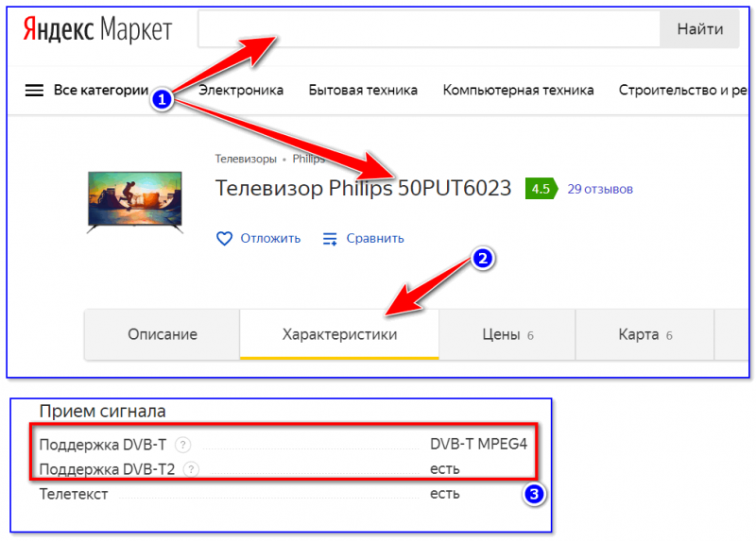The height and width of the screenshot is (541, 756).
Task: Select the Поддержка DVB-T2 label
Action: click(x=107, y=469)
